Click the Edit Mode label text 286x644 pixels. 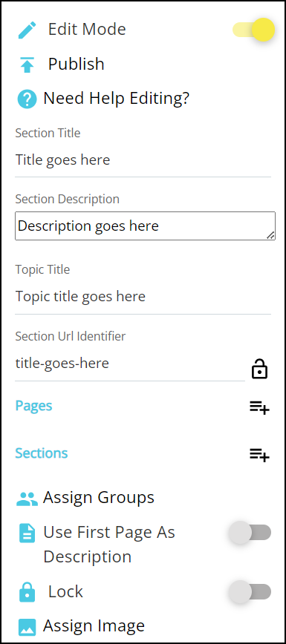[87, 29]
